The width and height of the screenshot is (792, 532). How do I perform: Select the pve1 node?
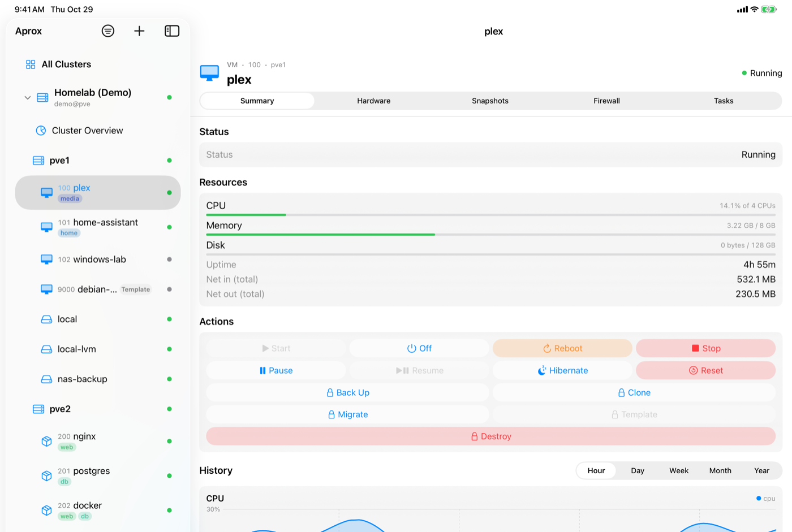tap(98, 161)
